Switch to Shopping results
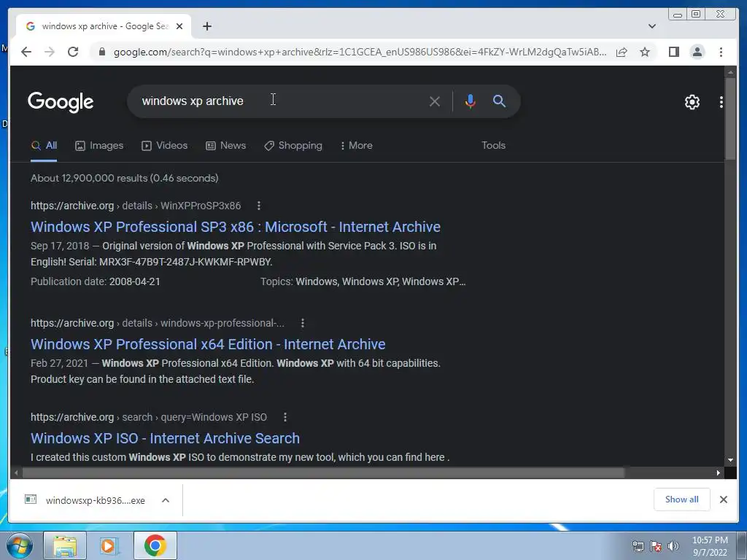Image resolution: width=747 pixels, height=560 pixels. [293, 146]
